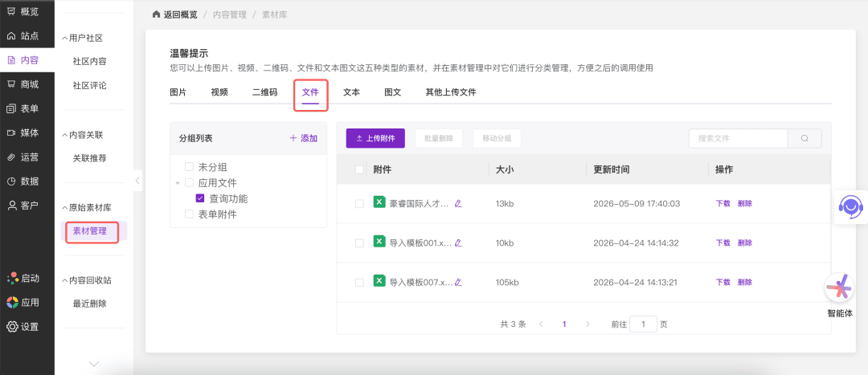Check the 导入模板007 file row checkbox
Image resolution: width=868 pixels, height=375 pixels.
[360, 282]
